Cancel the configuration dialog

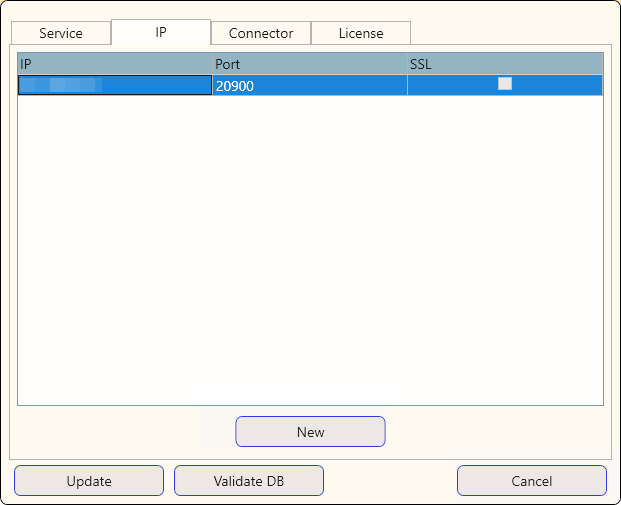click(532, 481)
